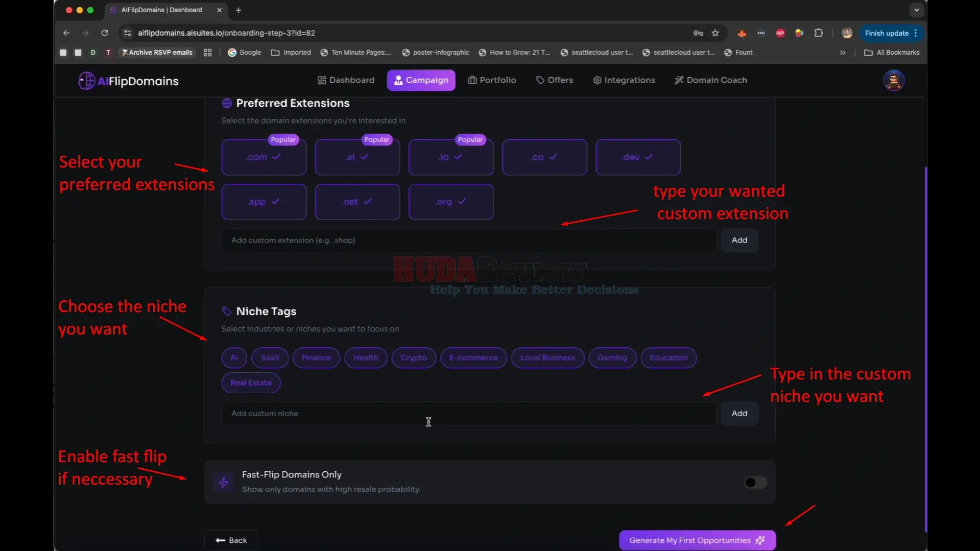Open Archive RSVP emails bookmark

[x=157, y=53]
